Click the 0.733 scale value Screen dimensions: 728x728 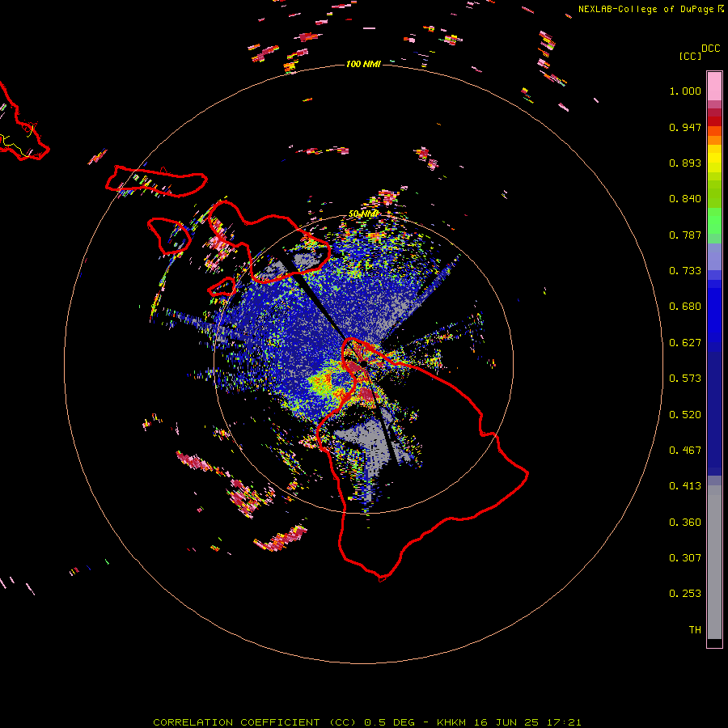(685, 271)
